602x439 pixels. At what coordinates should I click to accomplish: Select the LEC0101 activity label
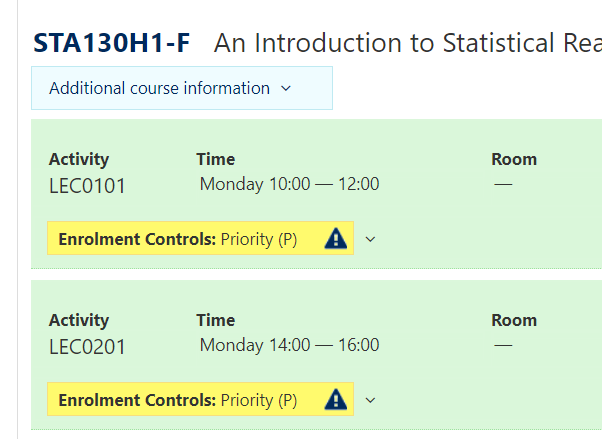click(87, 186)
